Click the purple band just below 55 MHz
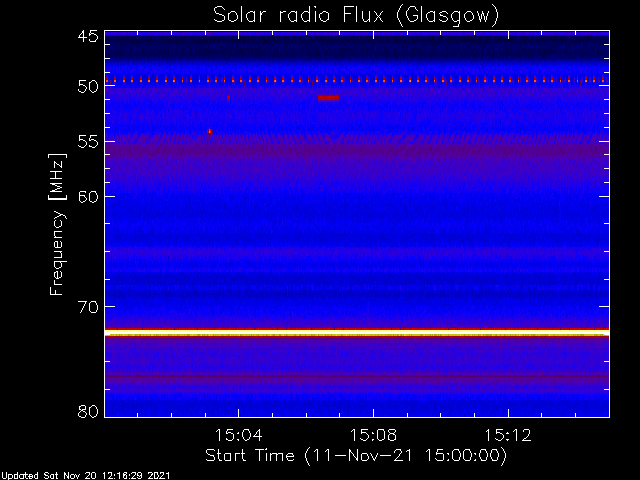 click(357, 150)
